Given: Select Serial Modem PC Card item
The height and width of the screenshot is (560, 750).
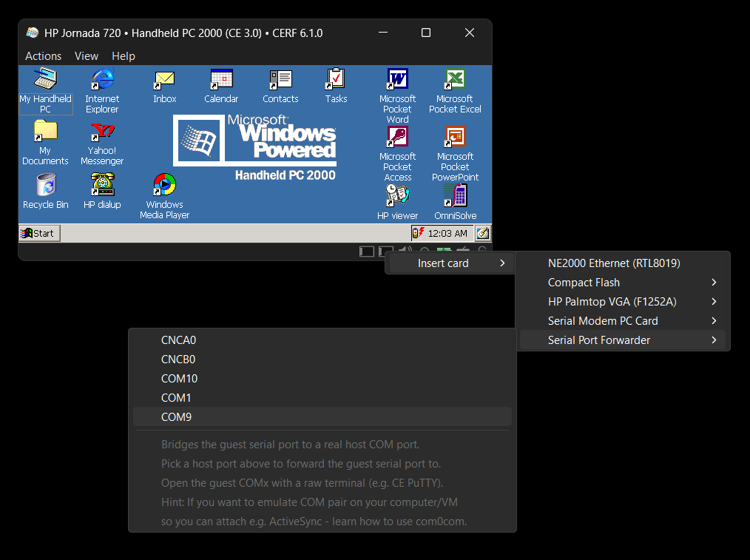Looking at the screenshot, I should (622, 321).
